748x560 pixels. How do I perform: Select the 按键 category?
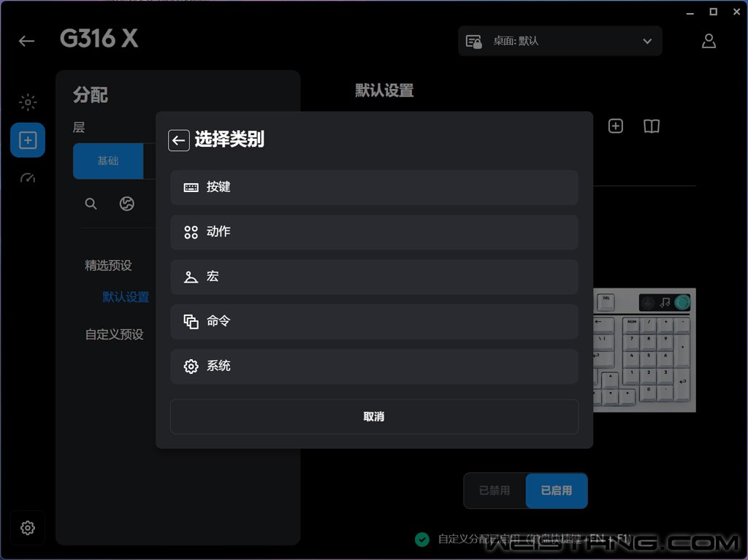(374, 187)
